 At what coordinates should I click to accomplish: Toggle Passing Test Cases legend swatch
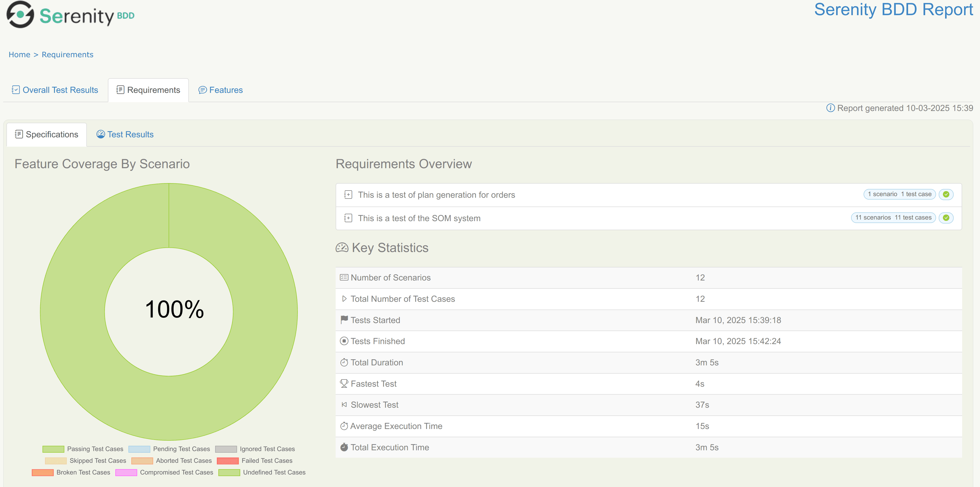pos(53,449)
